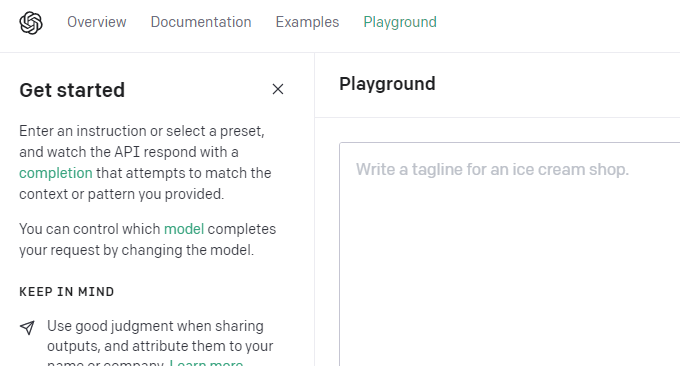
Task: Click the OpenAI logo icon
Action: (31, 23)
